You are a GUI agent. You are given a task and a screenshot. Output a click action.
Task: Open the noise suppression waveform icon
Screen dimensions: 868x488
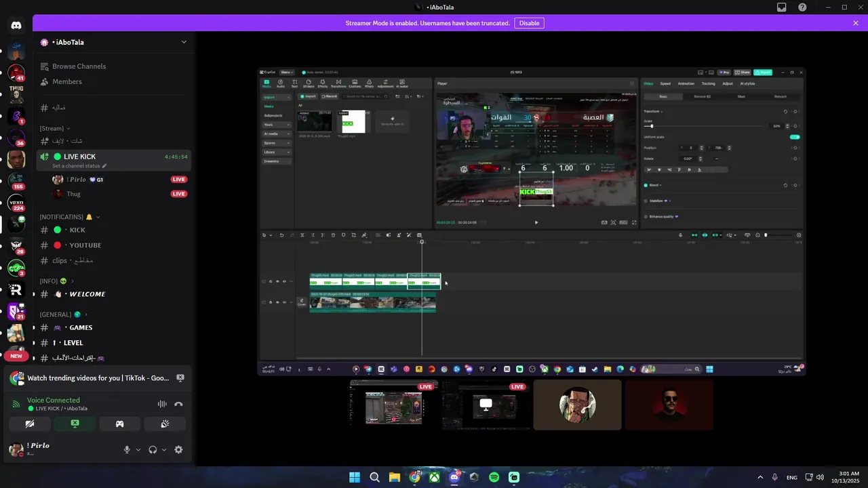[x=162, y=404]
